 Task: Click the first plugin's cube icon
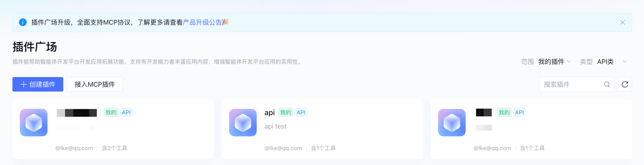point(34,122)
